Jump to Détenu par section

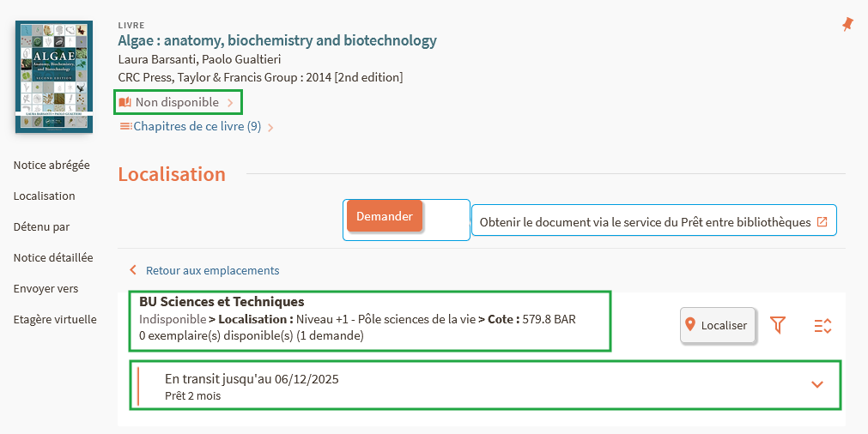(41, 226)
